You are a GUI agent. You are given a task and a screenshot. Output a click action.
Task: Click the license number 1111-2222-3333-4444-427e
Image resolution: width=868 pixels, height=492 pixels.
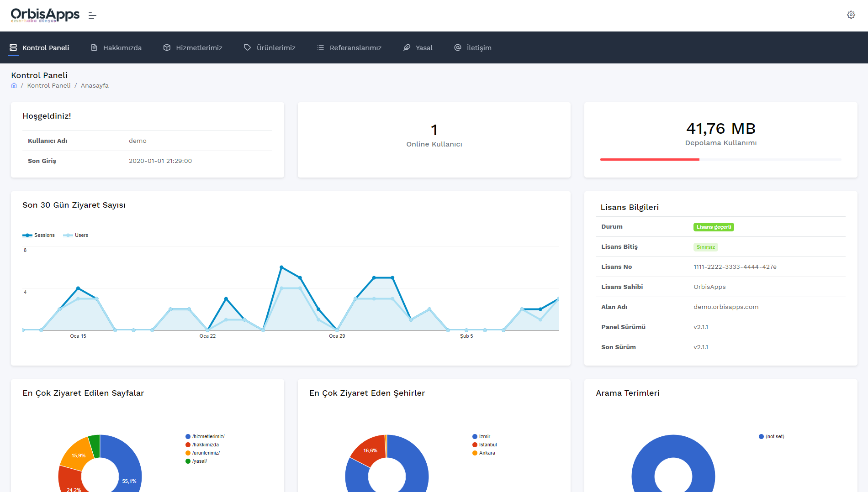(735, 267)
